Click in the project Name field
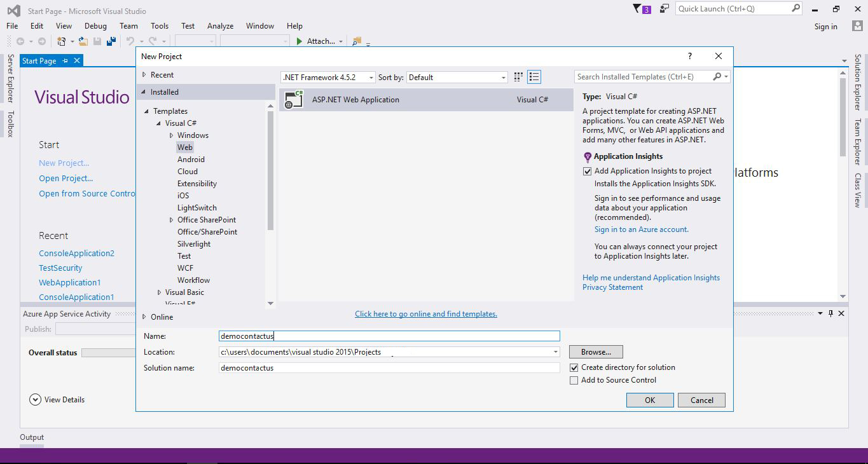 (x=389, y=336)
